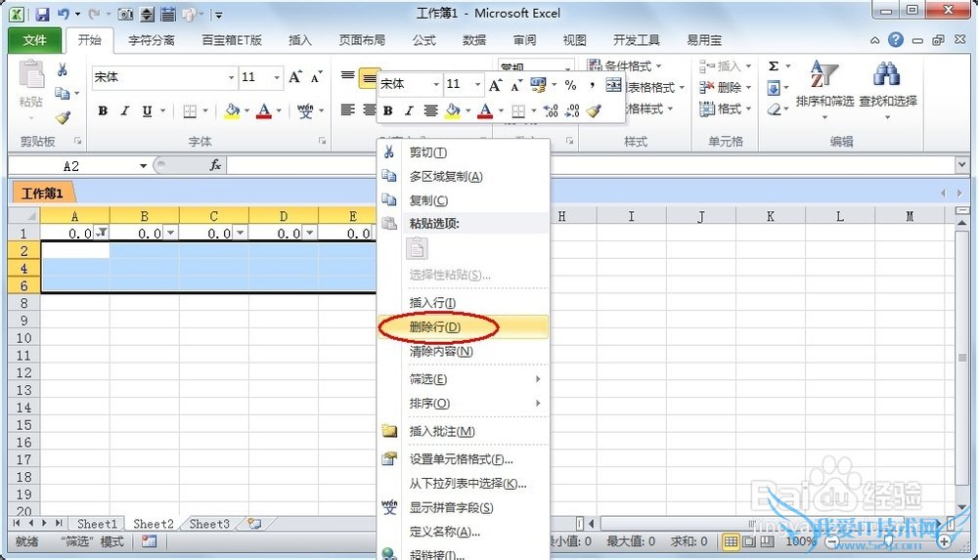Click ribbon font color red A swatch
This screenshot has height=560, width=978.
[x=264, y=111]
